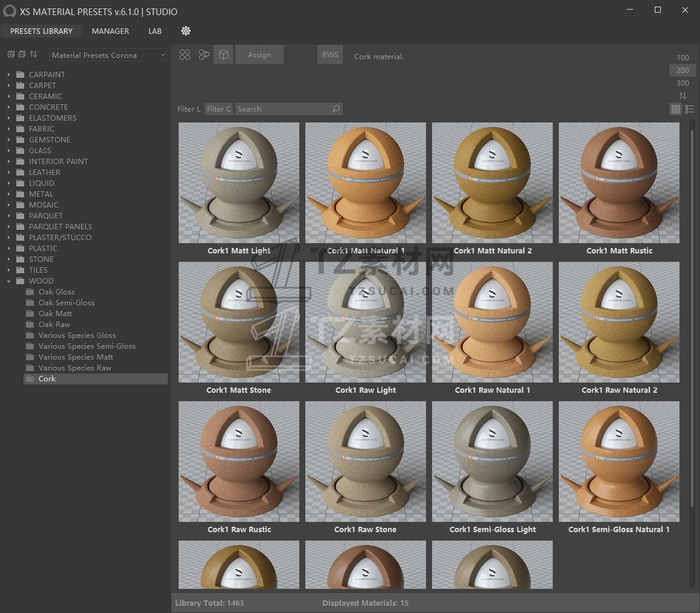Click the STONE folder icon
Image resolution: width=700 pixels, height=613 pixels.
click(20, 259)
